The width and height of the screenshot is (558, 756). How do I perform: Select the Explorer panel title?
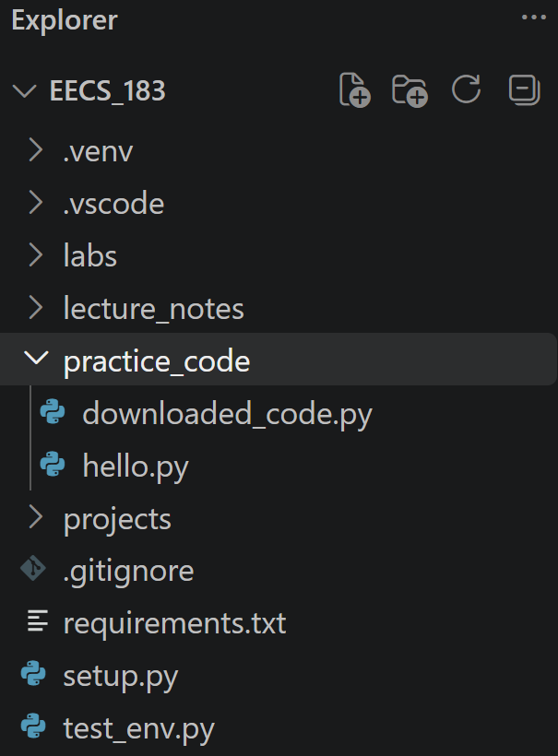65,20
